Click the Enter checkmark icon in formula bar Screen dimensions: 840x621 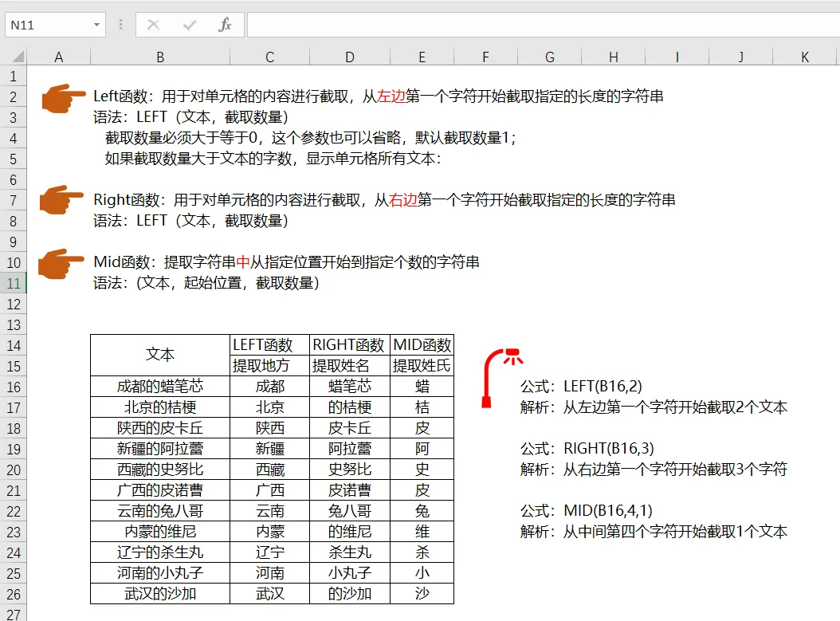[x=188, y=24]
